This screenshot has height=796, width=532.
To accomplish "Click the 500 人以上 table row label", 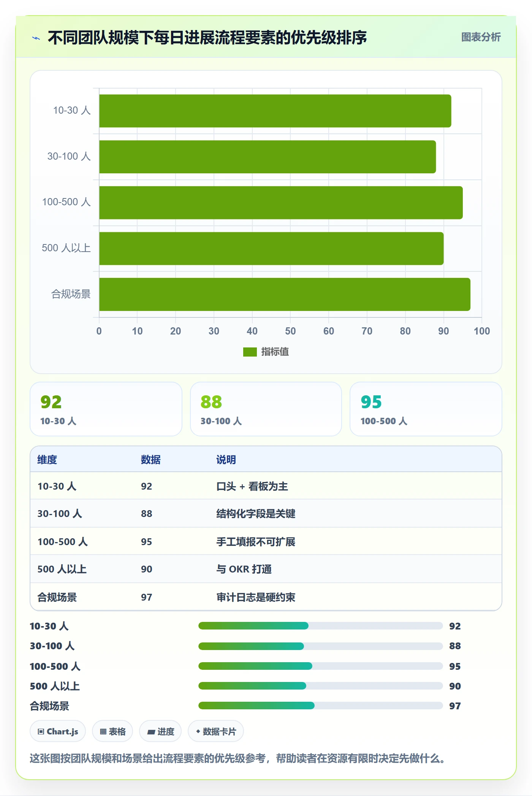I will (x=62, y=569).
